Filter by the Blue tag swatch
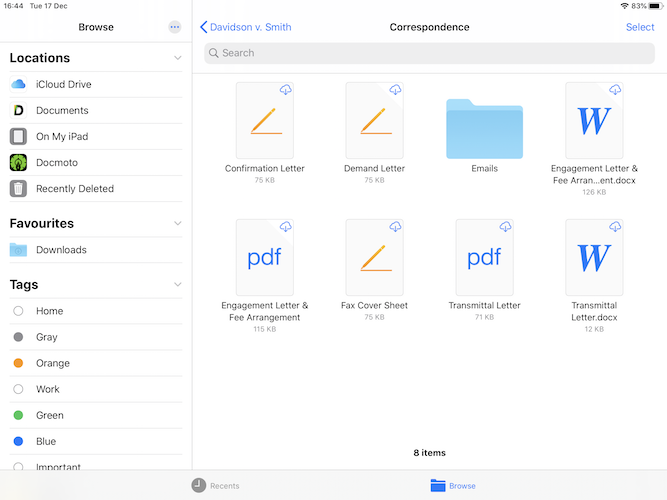The image size is (667, 500). [18, 441]
